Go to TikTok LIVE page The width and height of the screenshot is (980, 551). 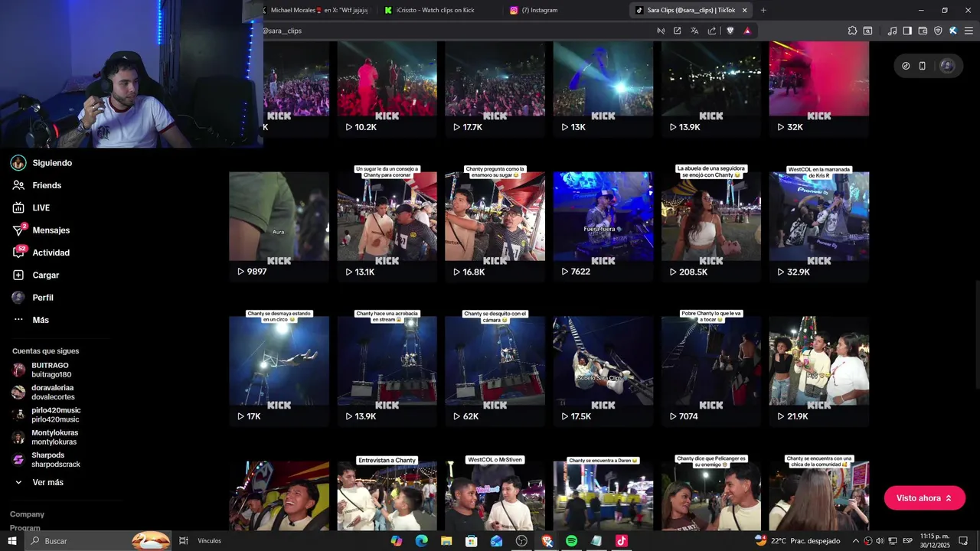(31, 207)
